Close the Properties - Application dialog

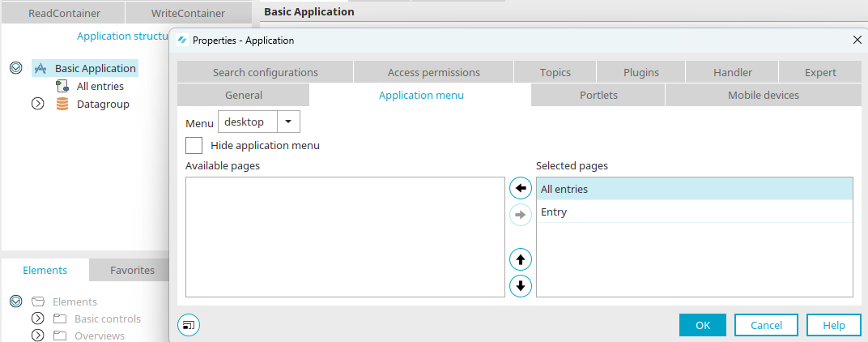pos(857,40)
